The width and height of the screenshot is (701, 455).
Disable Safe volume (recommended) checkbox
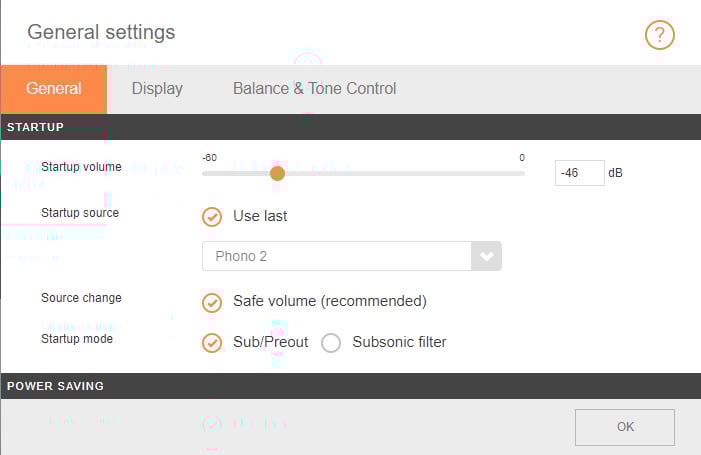[x=212, y=302]
